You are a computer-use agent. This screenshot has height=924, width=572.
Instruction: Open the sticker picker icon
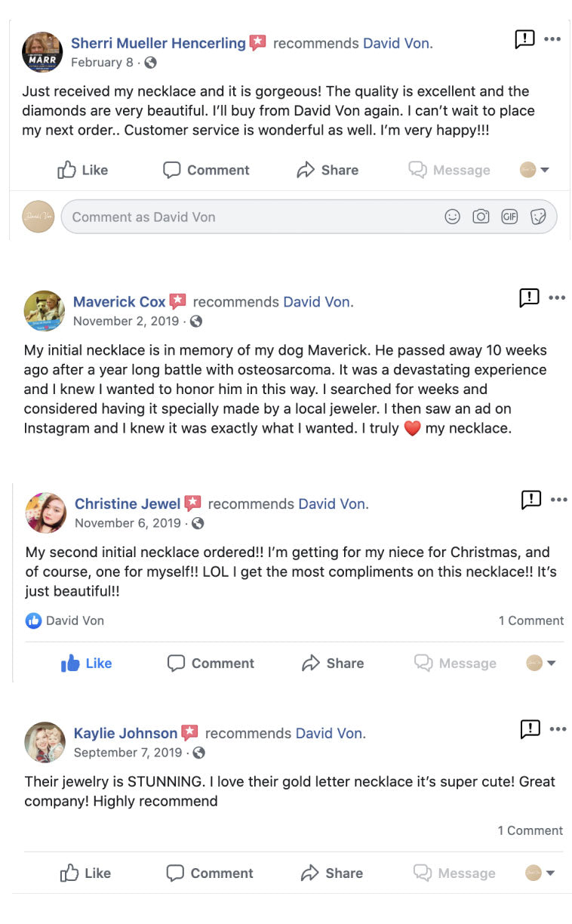point(538,217)
